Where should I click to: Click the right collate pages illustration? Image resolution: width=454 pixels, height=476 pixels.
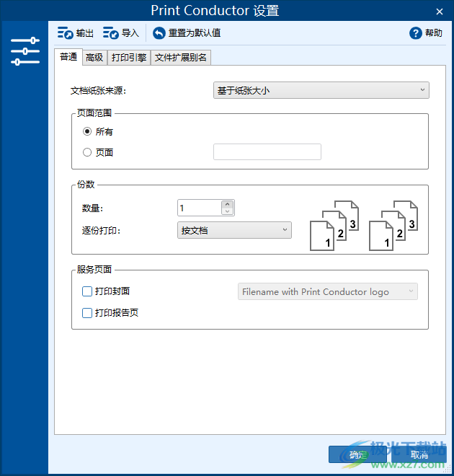(393, 226)
